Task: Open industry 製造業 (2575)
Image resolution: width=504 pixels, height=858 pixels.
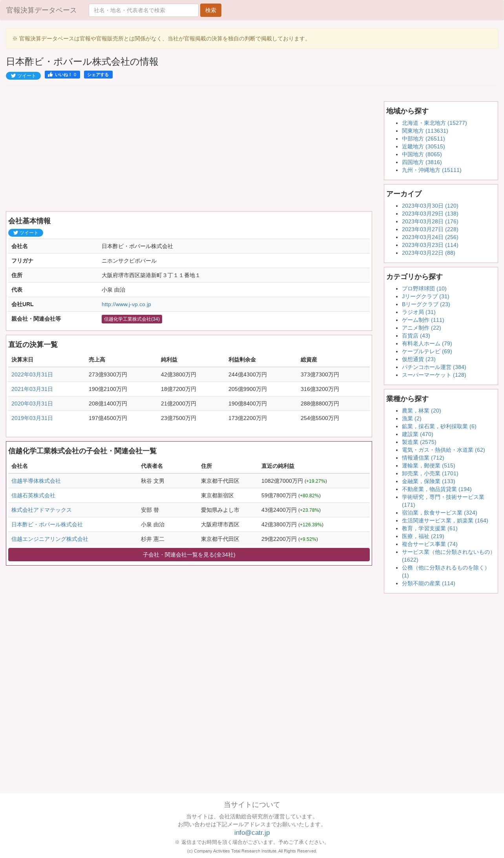Action: pos(419,442)
